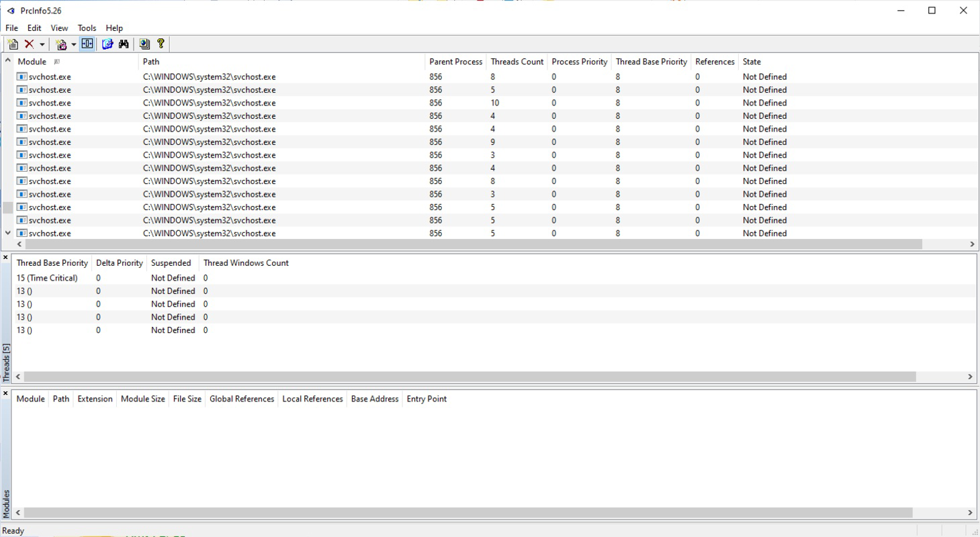Viewport: 980px width, 537px height.
Task: Click the State column header
Action: (x=752, y=62)
